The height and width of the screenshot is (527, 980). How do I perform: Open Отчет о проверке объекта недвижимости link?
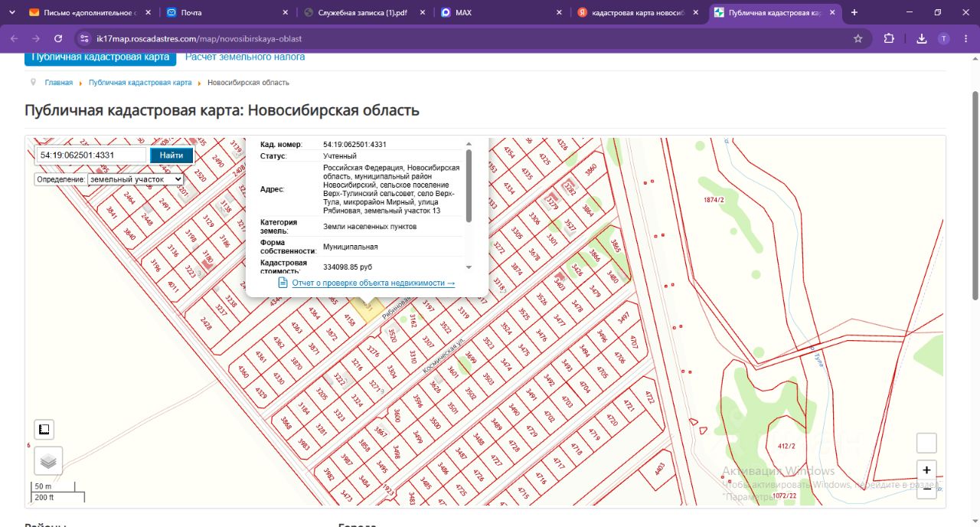373,283
